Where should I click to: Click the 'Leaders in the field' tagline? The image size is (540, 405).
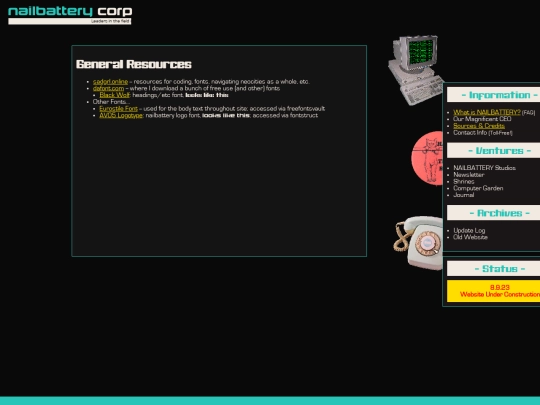point(110,21)
